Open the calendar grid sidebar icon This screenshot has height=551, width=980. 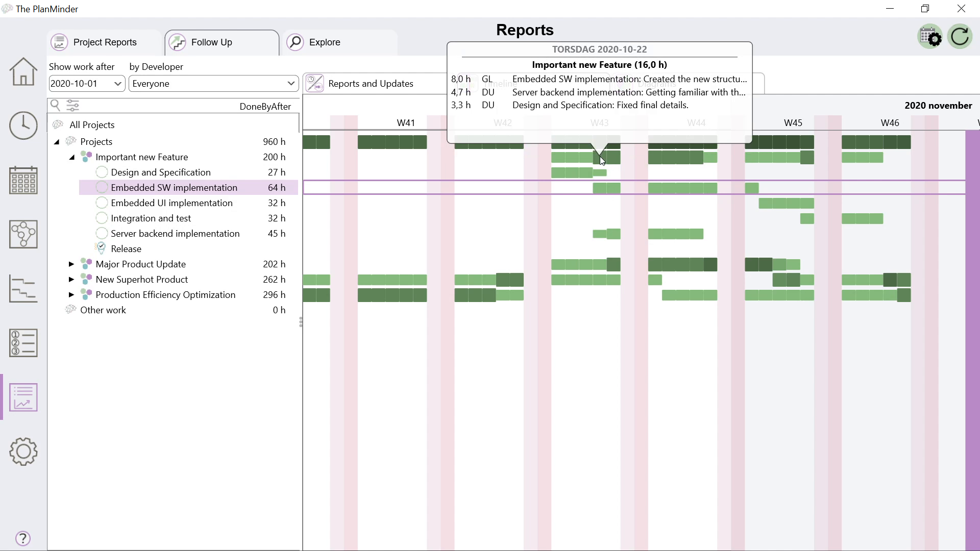(23, 180)
